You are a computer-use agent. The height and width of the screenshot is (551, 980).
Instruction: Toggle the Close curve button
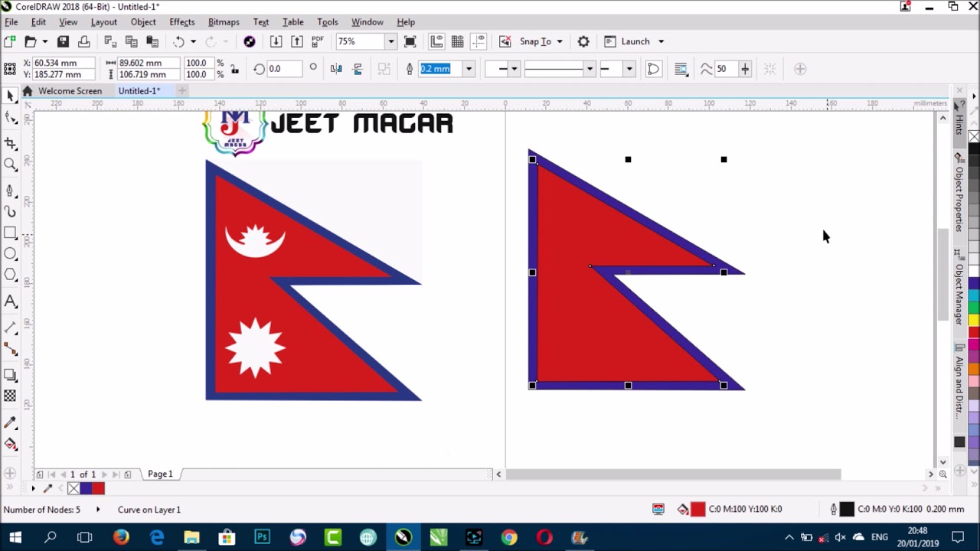(653, 69)
